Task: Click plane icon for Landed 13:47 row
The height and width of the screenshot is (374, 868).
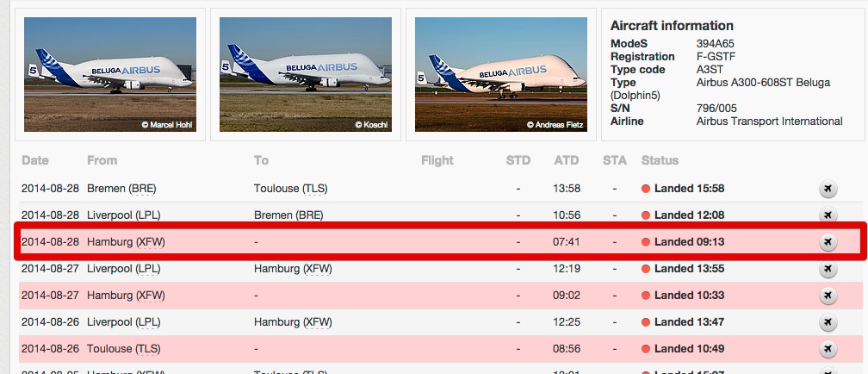Action: [828, 322]
